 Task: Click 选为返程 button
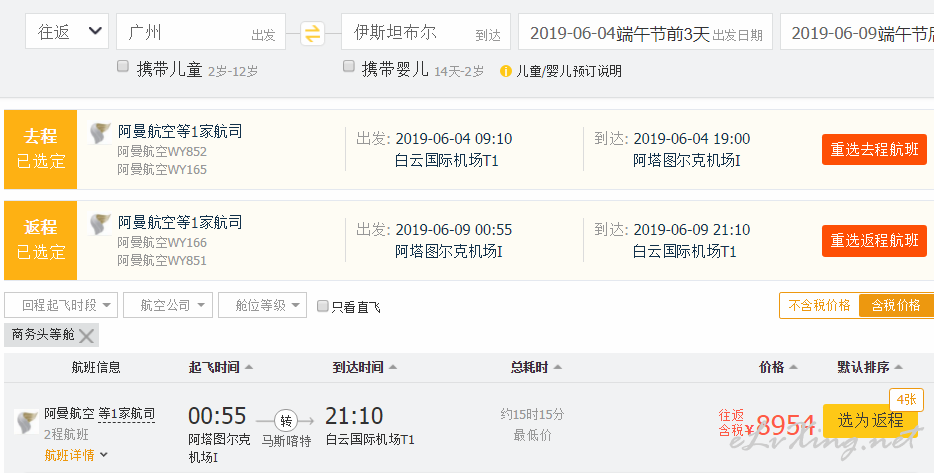pyautogui.click(x=869, y=420)
